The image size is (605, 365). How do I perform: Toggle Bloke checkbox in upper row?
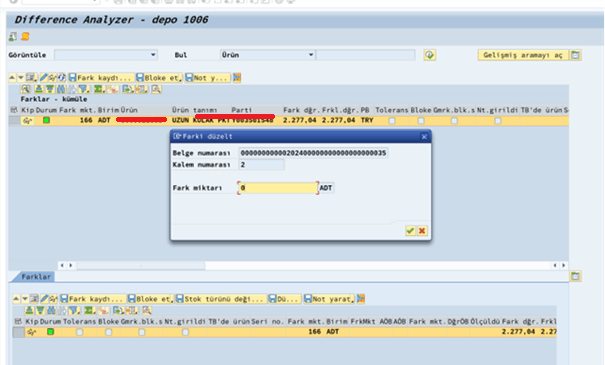pyautogui.click(x=421, y=121)
